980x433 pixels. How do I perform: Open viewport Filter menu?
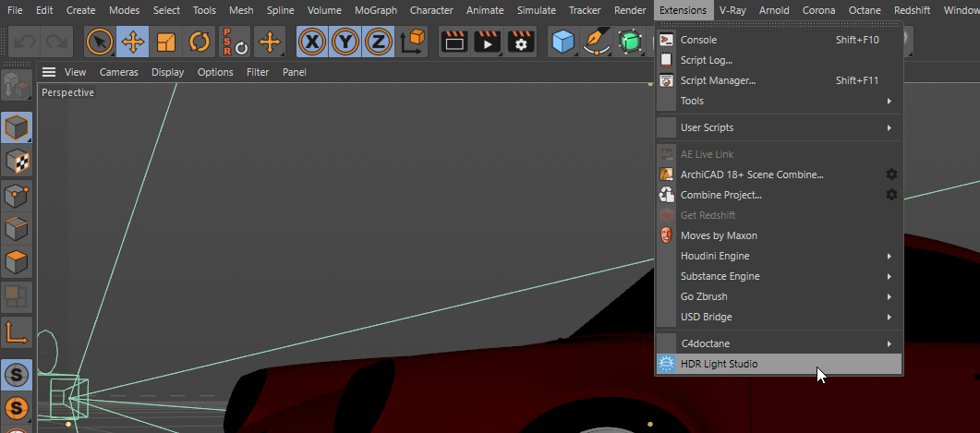click(258, 72)
